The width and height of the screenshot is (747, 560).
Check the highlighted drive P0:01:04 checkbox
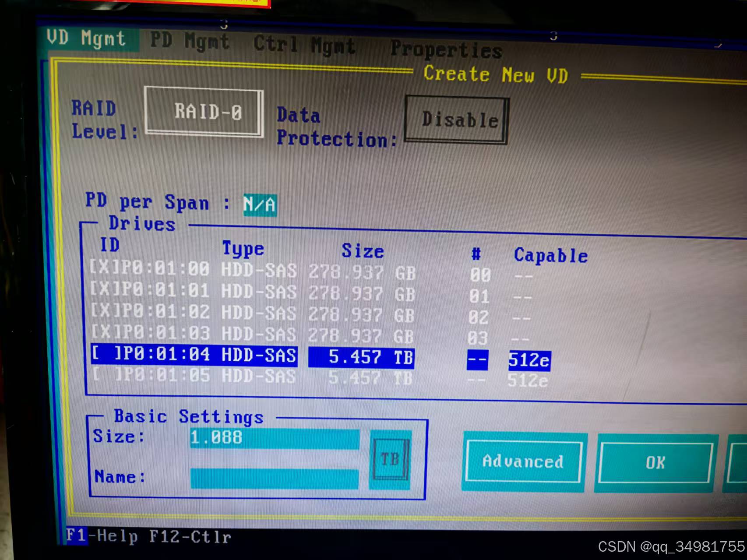coord(106,354)
